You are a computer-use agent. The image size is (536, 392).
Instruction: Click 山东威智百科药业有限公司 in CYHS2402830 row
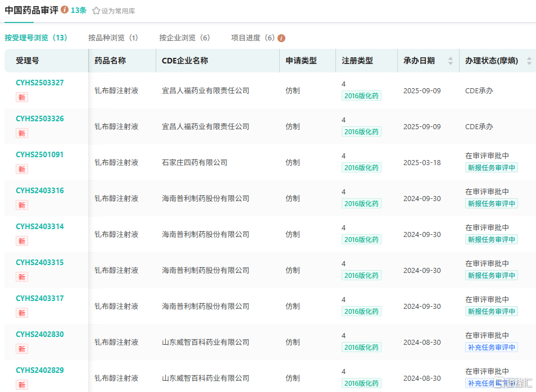206,342
